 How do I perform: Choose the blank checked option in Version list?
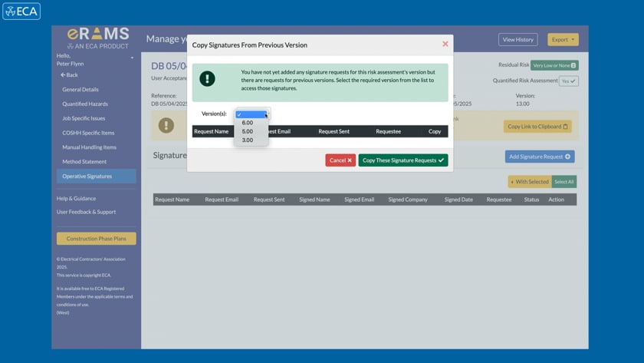coord(251,114)
